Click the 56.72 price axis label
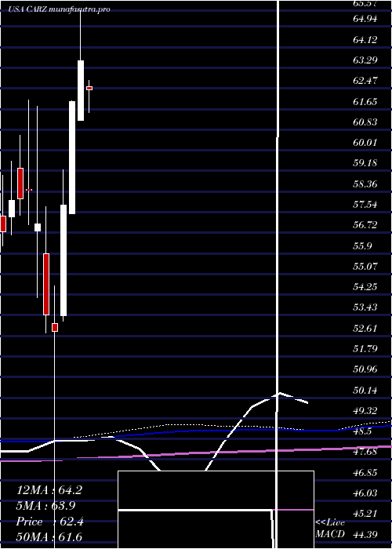Viewport: 392px width, 549px height. [365, 225]
